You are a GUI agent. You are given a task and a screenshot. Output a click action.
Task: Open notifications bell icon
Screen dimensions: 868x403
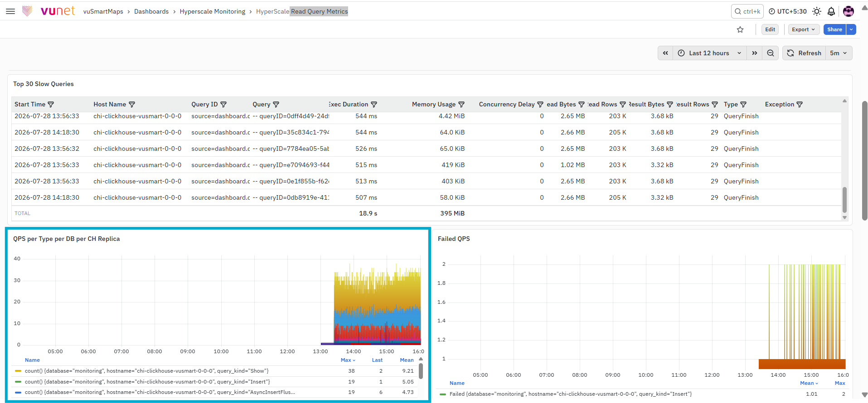(x=831, y=11)
